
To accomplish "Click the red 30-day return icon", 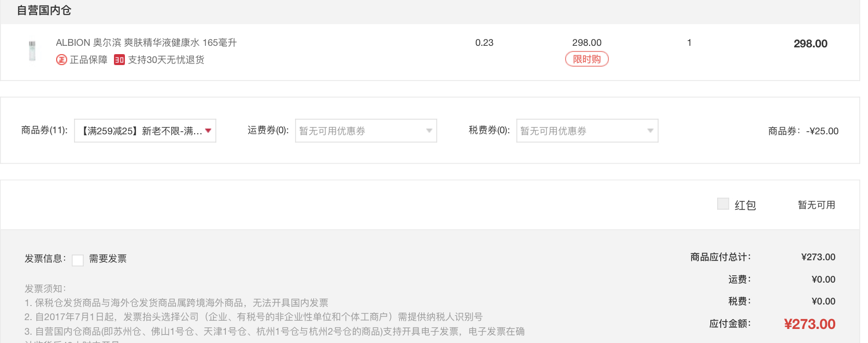I will coord(119,60).
